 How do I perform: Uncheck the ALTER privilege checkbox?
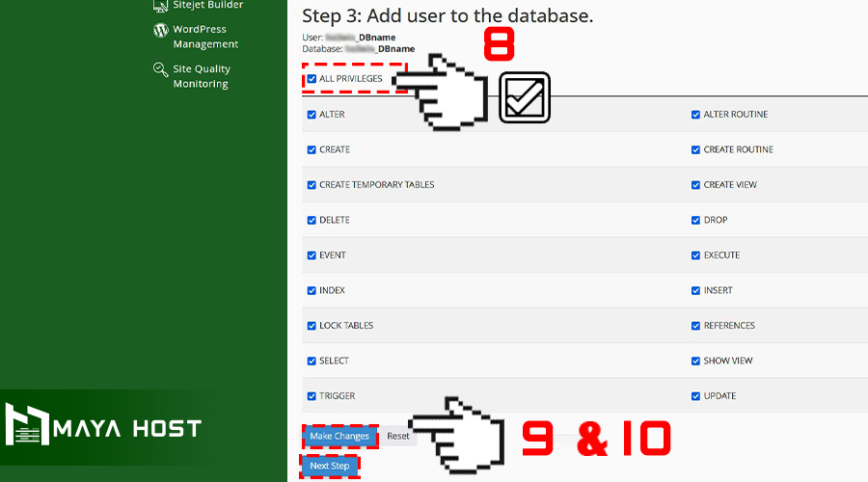312,115
